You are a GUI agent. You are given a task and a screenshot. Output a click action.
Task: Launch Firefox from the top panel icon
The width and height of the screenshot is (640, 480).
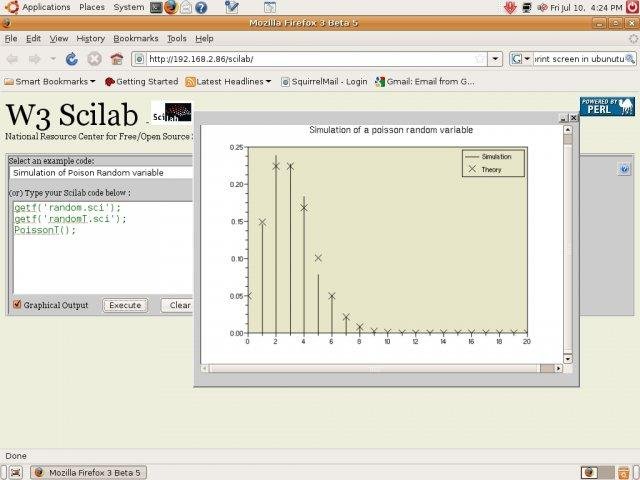pos(171,7)
